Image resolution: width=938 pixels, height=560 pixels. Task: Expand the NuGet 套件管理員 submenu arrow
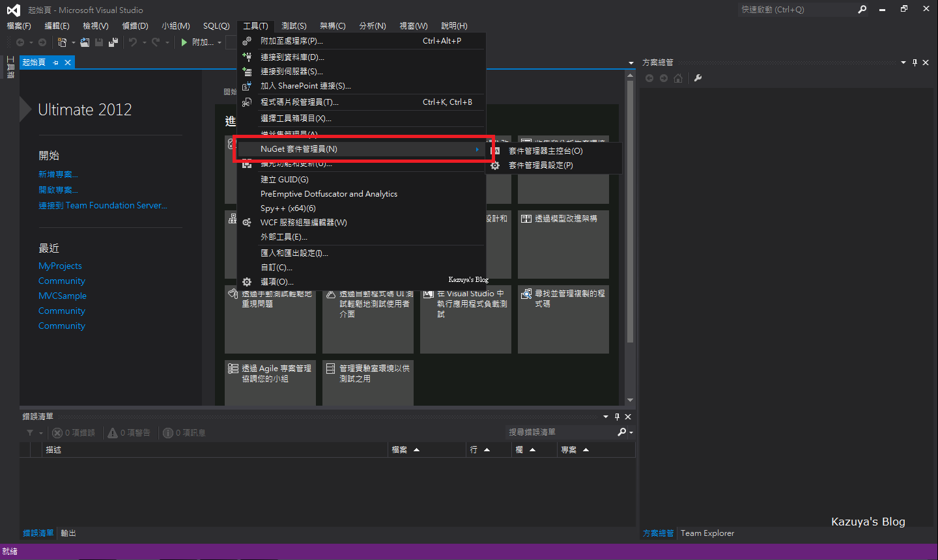click(477, 150)
